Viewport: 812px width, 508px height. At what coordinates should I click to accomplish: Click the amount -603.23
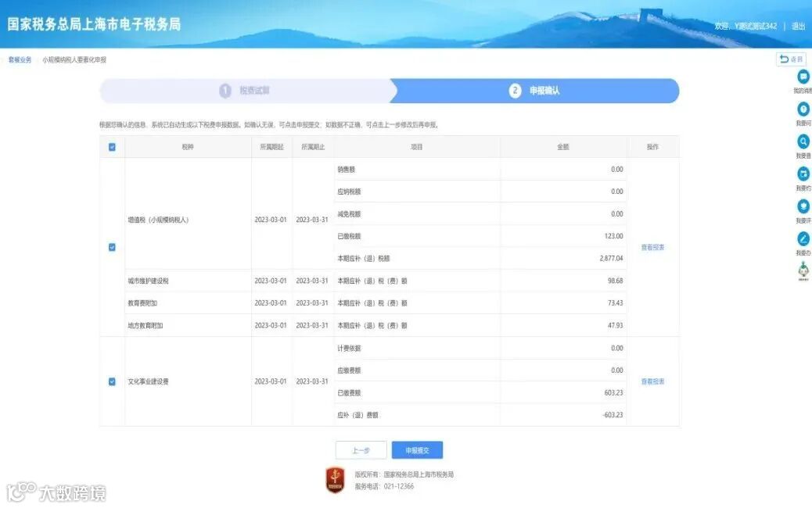pos(613,415)
